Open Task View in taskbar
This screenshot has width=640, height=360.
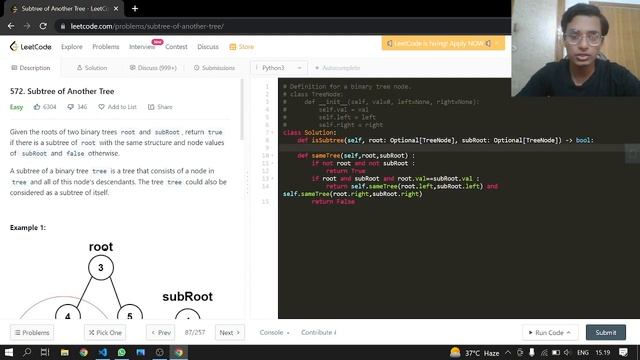point(45,352)
